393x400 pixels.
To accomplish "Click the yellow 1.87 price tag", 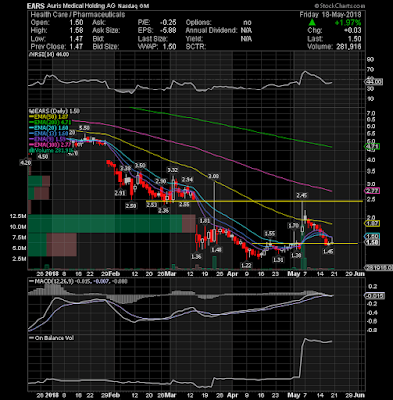I will 373,223.
